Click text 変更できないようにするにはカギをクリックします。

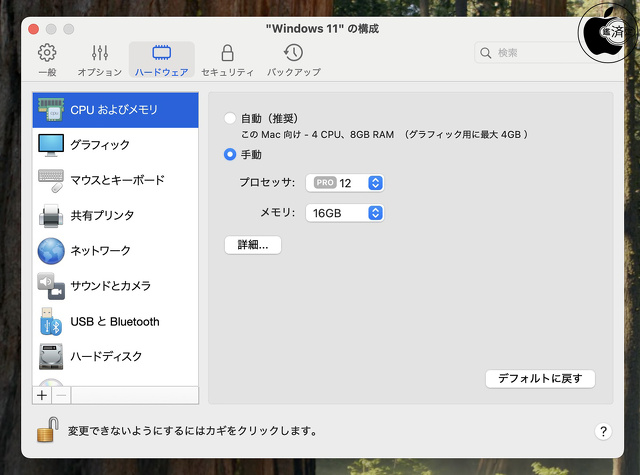point(193,431)
